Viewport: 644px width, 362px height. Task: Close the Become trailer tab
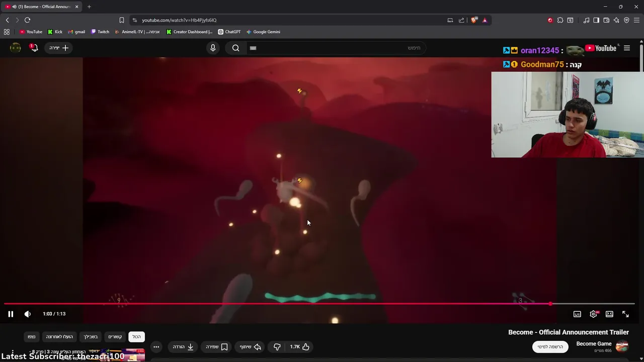[76, 7]
